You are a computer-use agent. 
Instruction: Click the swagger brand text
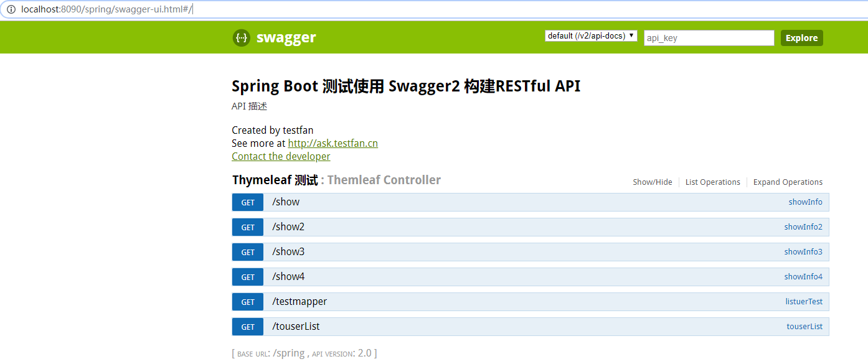286,38
